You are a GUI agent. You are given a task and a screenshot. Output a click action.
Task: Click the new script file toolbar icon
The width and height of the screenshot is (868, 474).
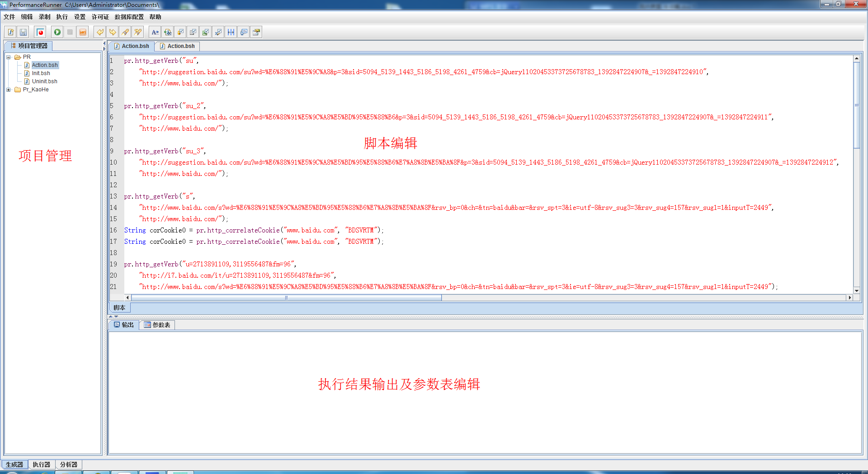pyautogui.click(x=10, y=32)
